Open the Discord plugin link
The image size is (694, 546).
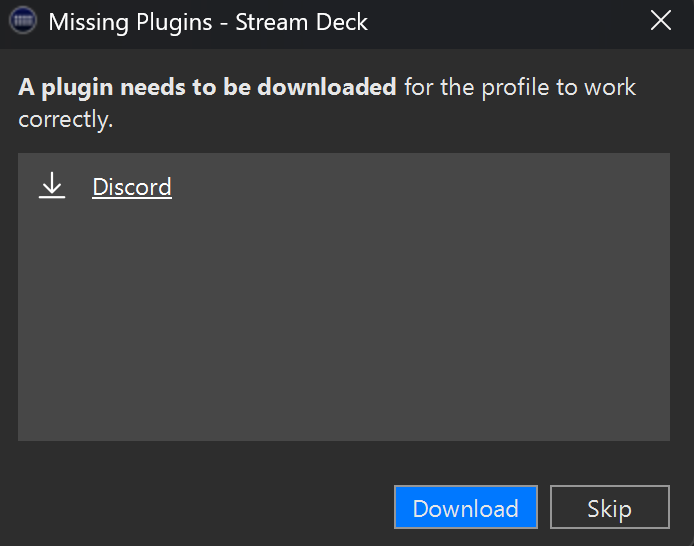(132, 187)
